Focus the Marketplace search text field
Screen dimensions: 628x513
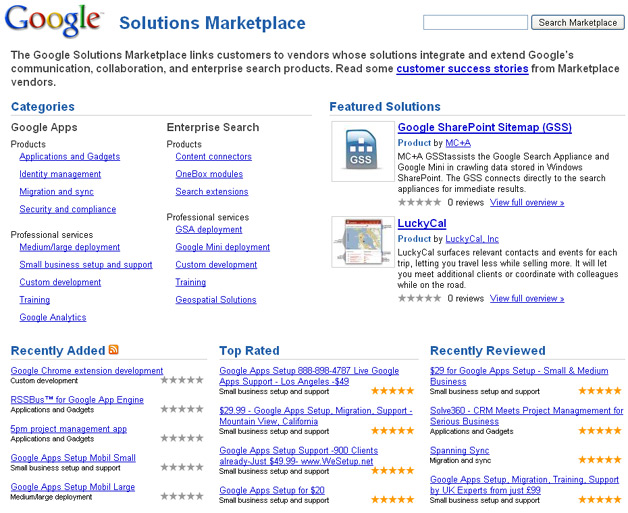pyautogui.click(x=475, y=22)
